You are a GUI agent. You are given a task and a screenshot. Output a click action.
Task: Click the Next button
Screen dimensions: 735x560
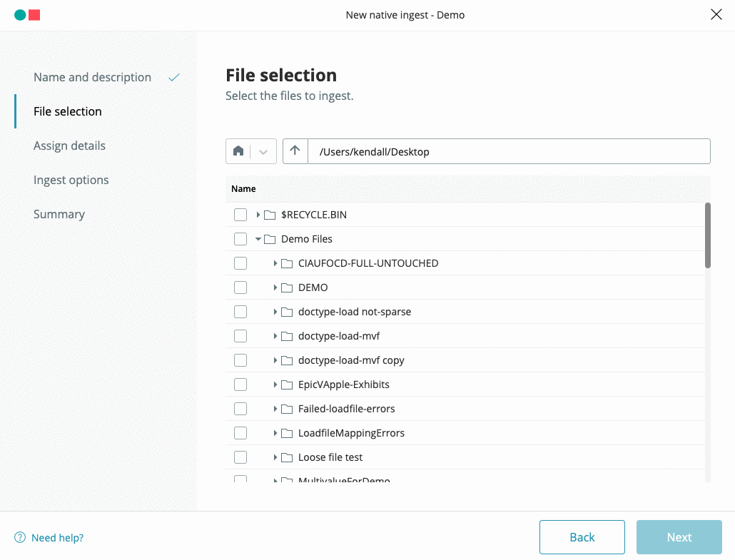click(x=679, y=537)
